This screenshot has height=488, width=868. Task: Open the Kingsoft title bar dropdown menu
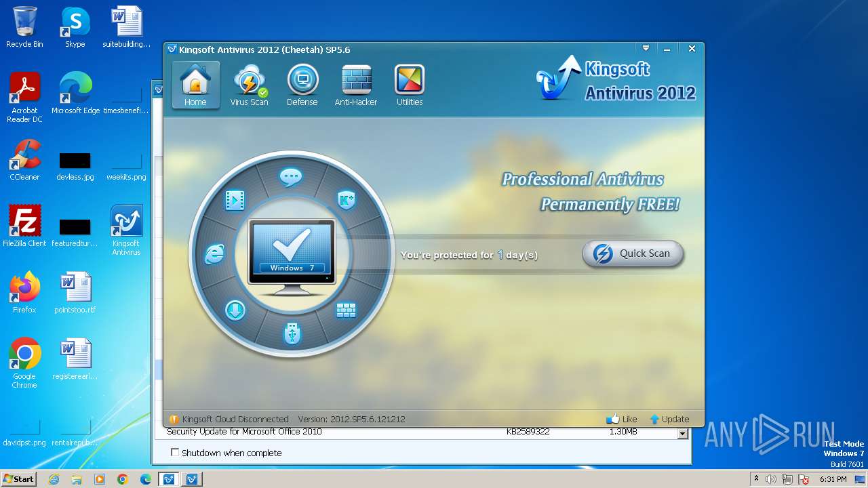(x=646, y=49)
